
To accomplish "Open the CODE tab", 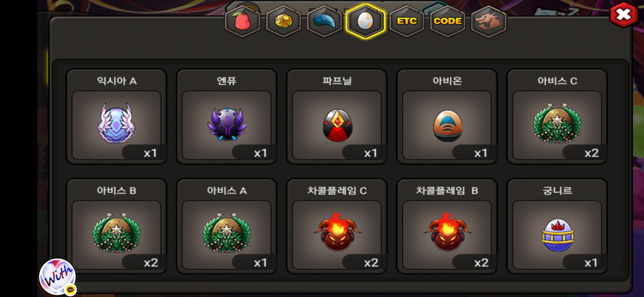I will [447, 21].
